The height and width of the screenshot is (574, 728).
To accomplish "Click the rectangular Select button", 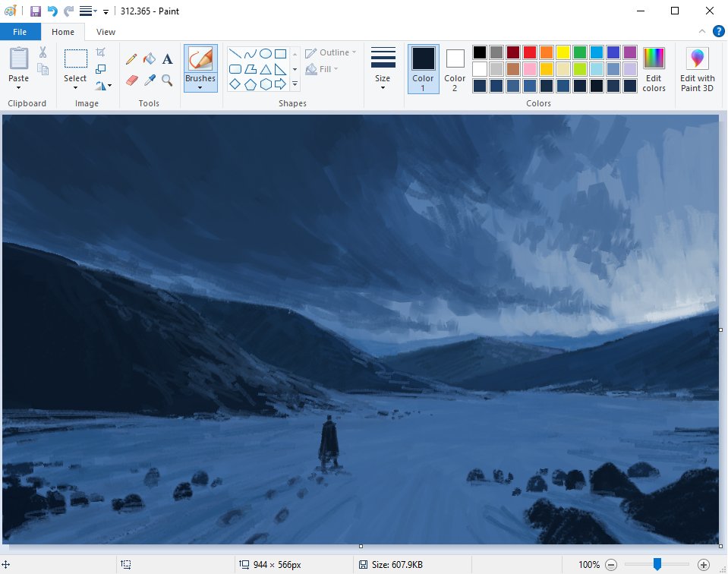I will 75,59.
